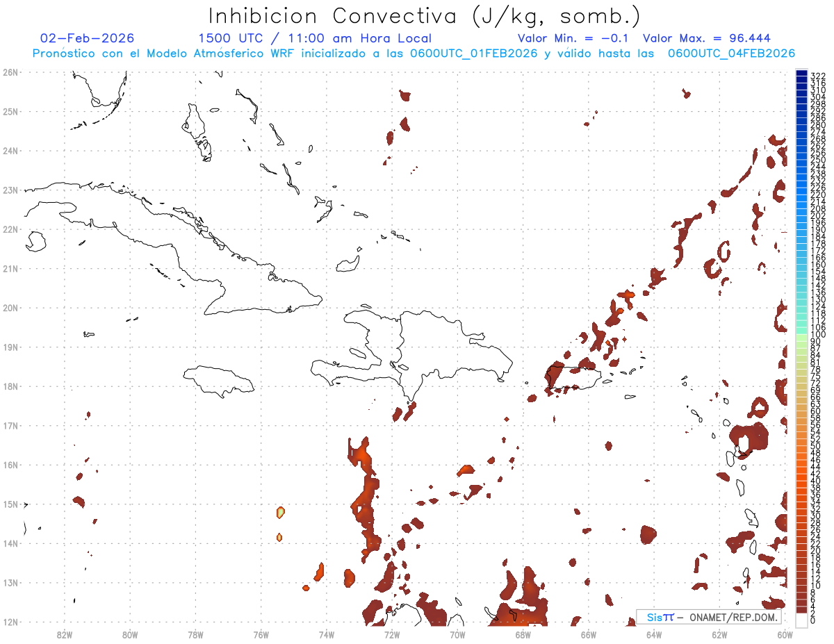Click the "Valor Max. = 96.444" text
834x644 pixels.
click(x=707, y=38)
